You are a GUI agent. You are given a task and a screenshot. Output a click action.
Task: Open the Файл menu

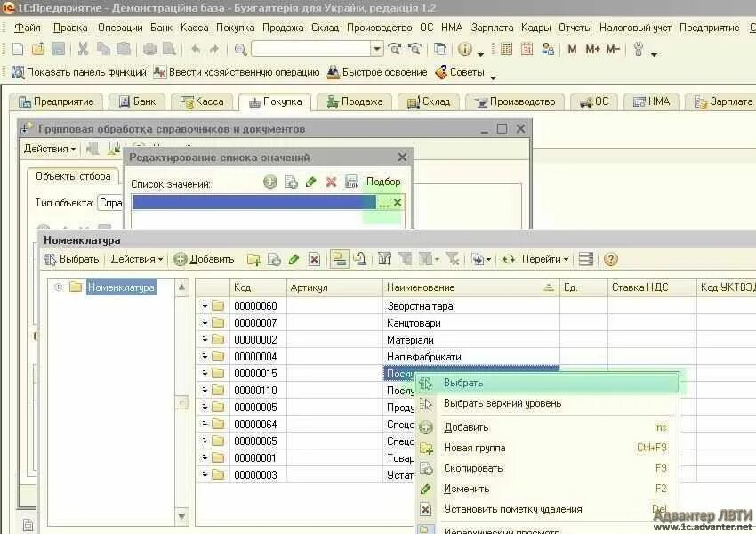point(28,28)
